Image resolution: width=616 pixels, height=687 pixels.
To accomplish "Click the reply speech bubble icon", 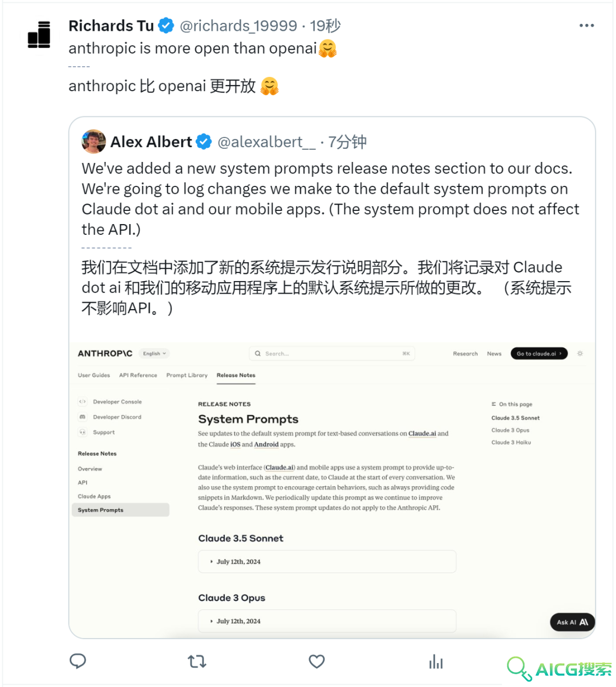I will [78, 661].
